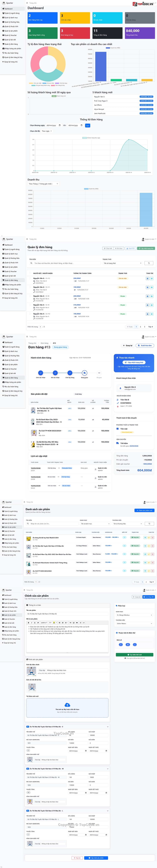Click thumbnail of Áo Đội Bò Đào Nha WC product
Image resolution: width=157 pixels, height=868 pixels.
tap(33, 444)
